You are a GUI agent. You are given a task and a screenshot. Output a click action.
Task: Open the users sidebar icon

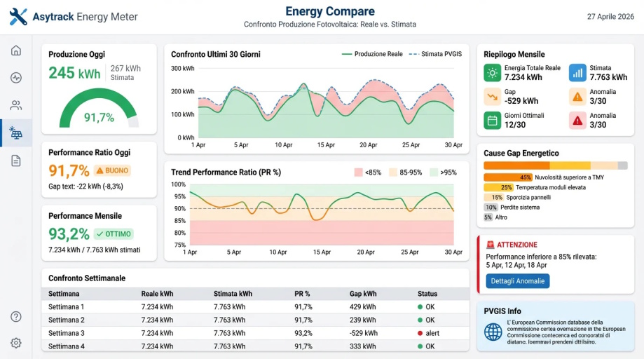point(16,106)
